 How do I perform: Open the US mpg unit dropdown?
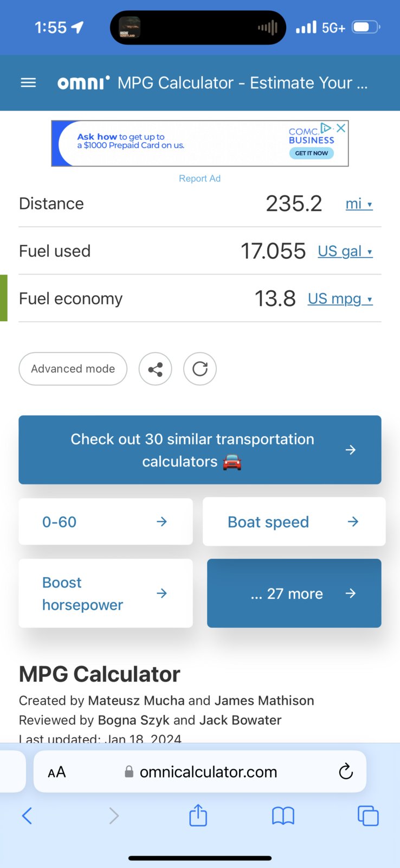click(340, 299)
